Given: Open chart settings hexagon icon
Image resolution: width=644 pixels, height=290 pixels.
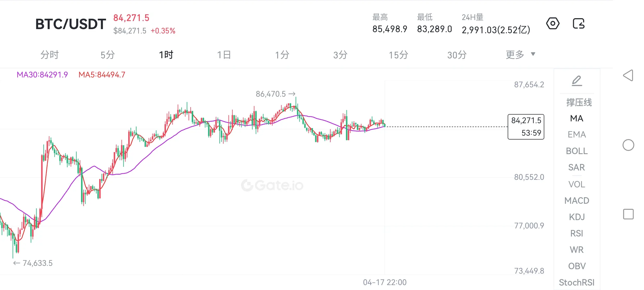Looking at the screenshot, I should pyautogui.click(x=553, y=24).
